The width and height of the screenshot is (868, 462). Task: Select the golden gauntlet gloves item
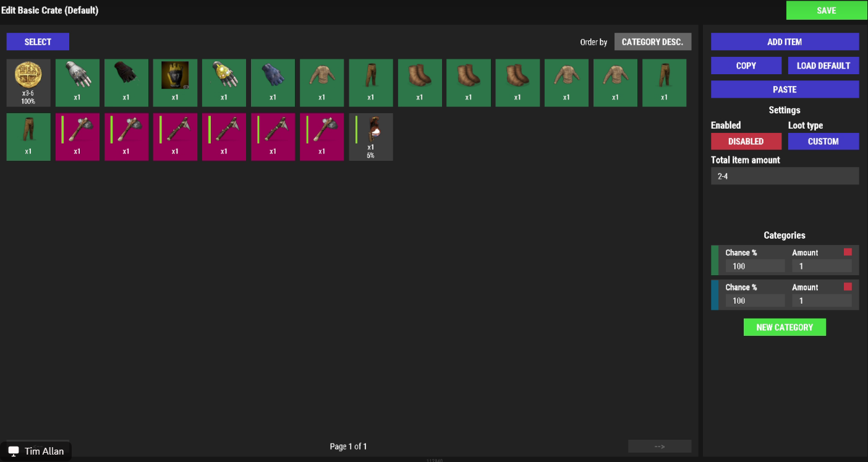[x=224, y=82]
